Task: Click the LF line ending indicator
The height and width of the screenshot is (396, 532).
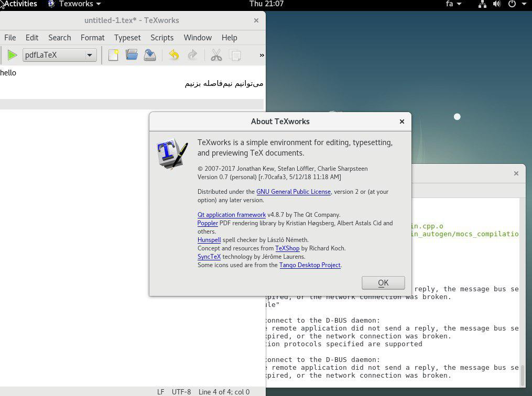Action: coord(160,392)
